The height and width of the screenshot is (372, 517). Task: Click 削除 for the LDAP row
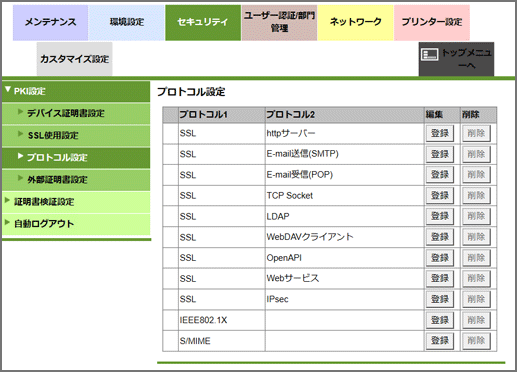[x=476, y=216]
